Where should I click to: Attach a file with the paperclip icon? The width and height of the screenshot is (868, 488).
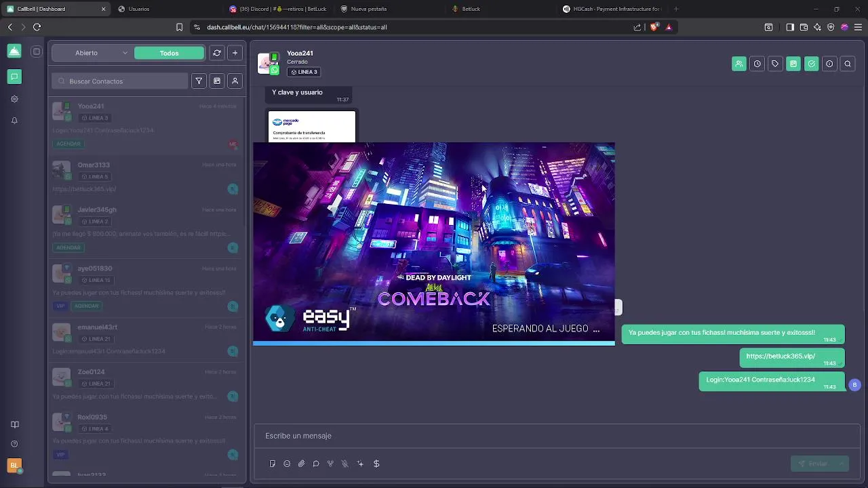coord(302,464)
